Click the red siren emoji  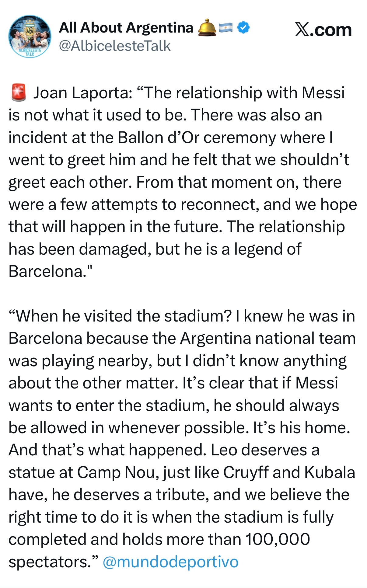point(19,93)
